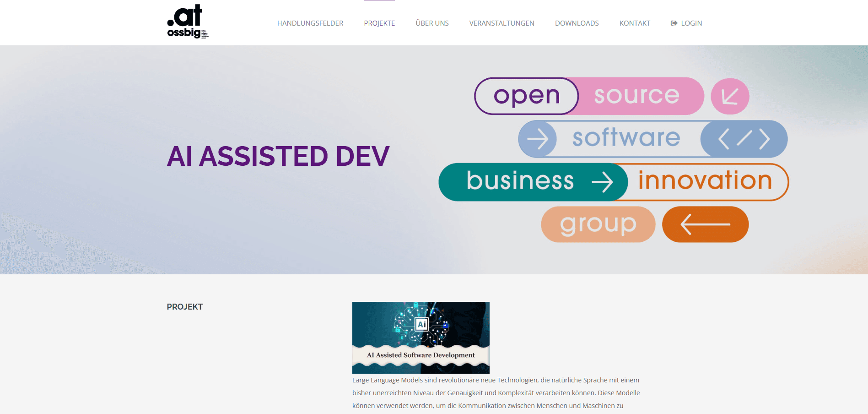Click the AI chip brain graphic

[x=421, y=324]
